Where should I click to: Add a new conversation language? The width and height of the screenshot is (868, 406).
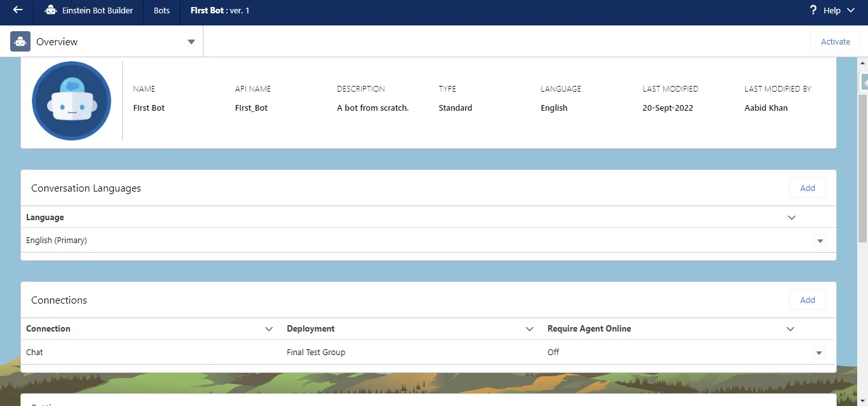pyautogui.click(x=807, y=188)
